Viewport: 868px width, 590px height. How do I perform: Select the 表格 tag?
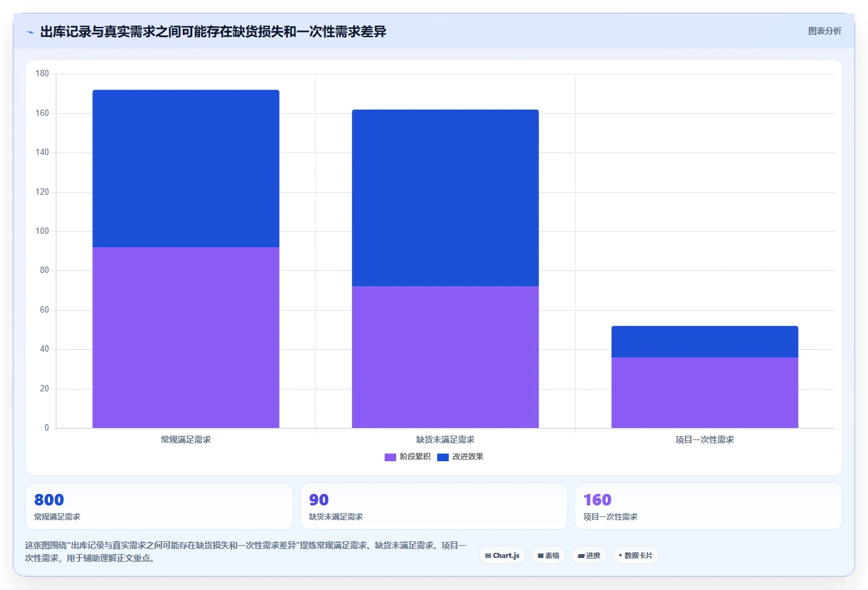click(548, 555)
